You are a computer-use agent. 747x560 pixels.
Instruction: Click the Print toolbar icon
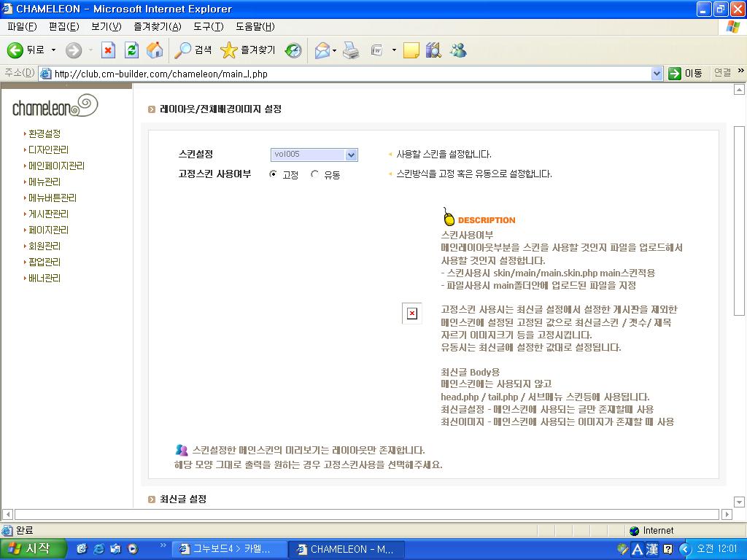click(x=351, y=50)
